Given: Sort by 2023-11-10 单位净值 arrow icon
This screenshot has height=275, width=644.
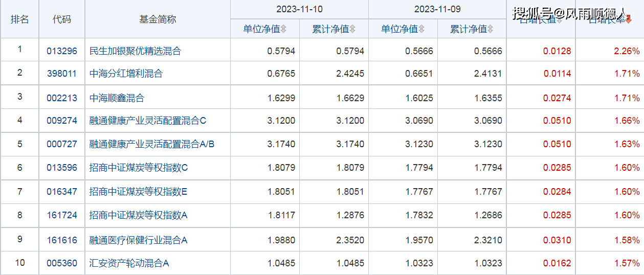Looking at the screenshot, I should tap(284, 29).
